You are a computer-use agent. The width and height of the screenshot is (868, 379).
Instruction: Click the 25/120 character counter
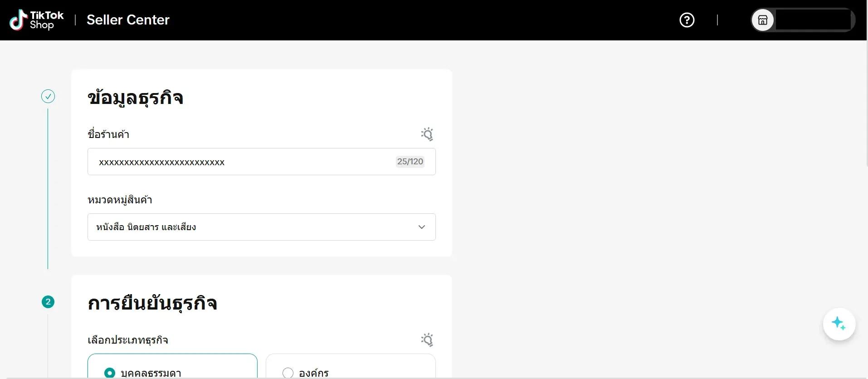click(410, 162)
